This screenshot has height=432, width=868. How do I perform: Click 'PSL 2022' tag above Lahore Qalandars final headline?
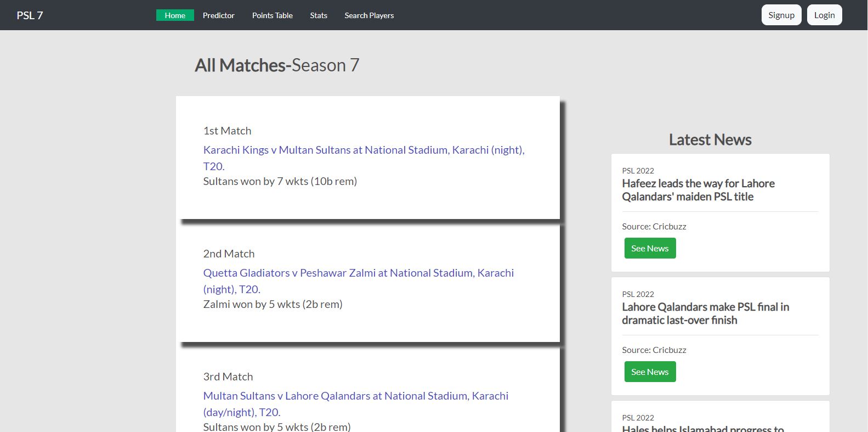pyautogui.click(x=638, y=294)
